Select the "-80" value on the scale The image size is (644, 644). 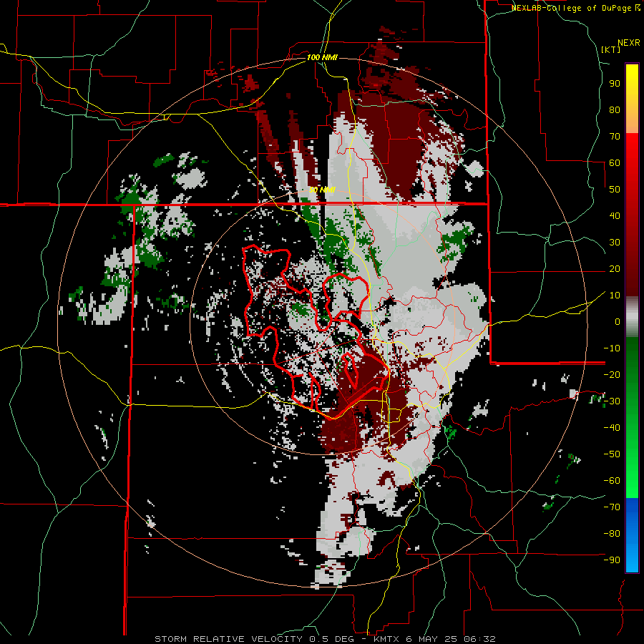[x=612, y=534]
